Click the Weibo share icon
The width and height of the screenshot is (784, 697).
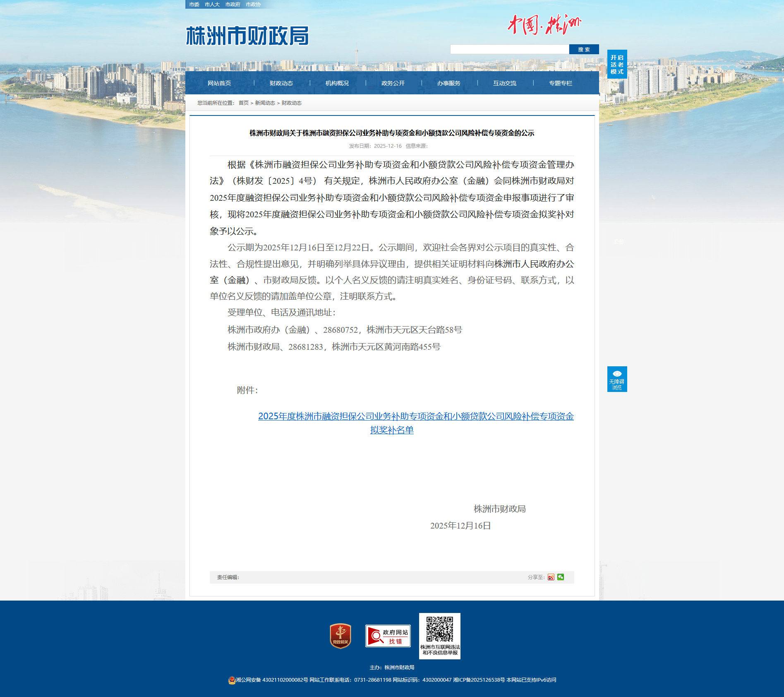pyautogui.click(x=551, y=577)
